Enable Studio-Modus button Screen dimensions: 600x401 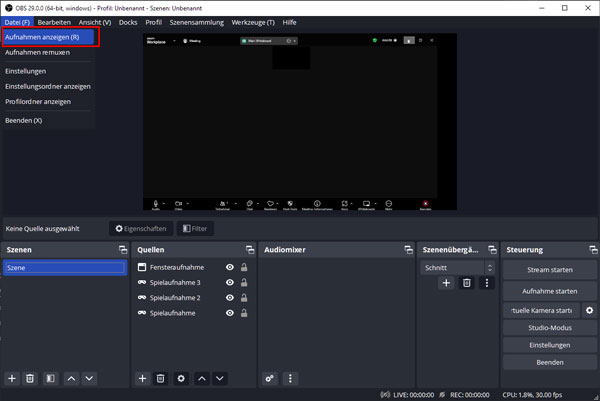coord(550,328)
